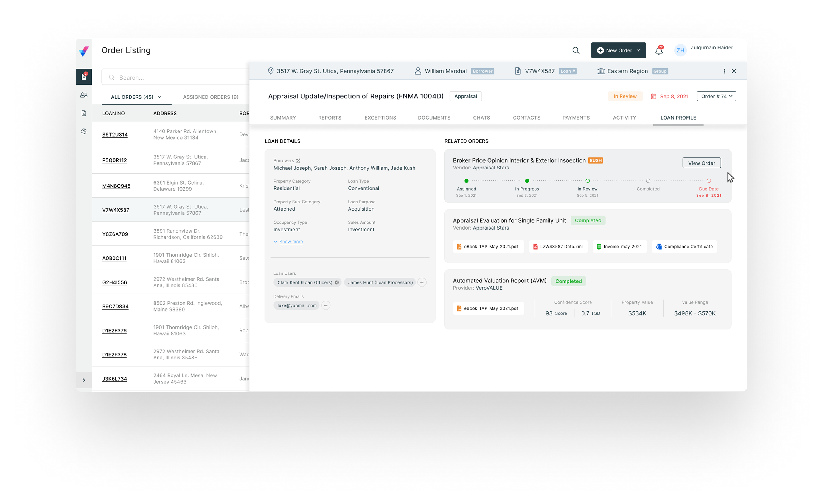Click the ZH user avatar
The height and width of the screenshot is (504, 822).
[681, 50]
